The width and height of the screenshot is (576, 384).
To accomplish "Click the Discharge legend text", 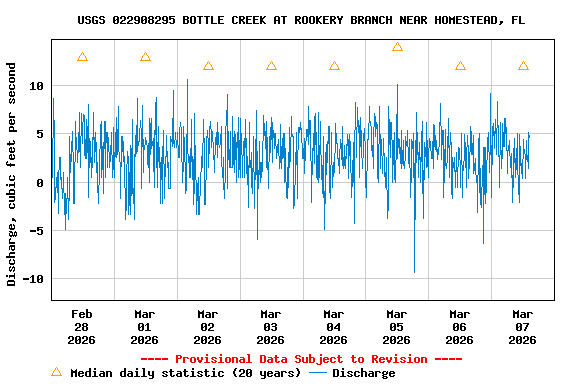I will [364, 373].
